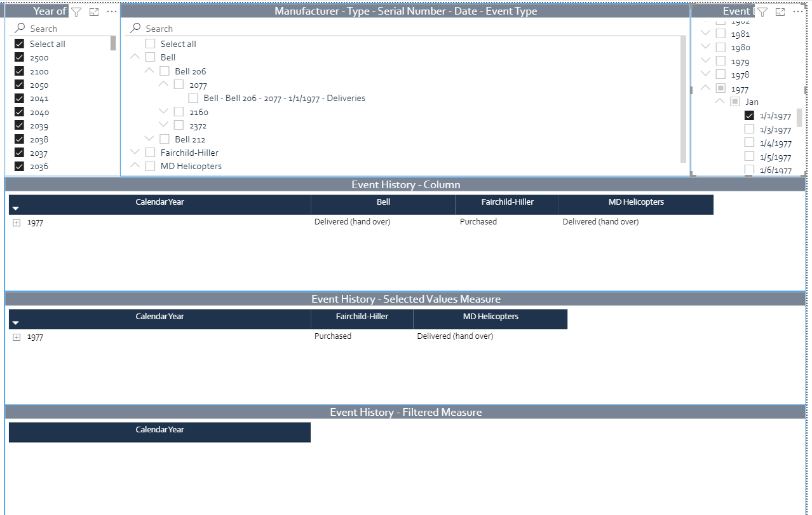
Task: Uncheck year 2037 in Year slicer
Action: point(19,153)
